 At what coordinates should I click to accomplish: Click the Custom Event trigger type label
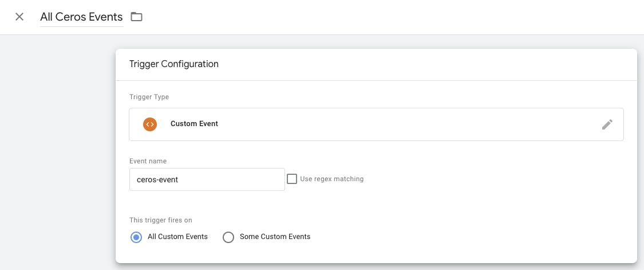pyautogui.click(x=194, y=124)
